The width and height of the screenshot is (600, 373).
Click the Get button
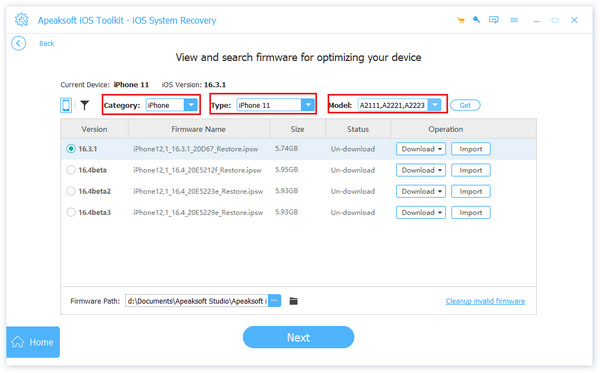465,105
